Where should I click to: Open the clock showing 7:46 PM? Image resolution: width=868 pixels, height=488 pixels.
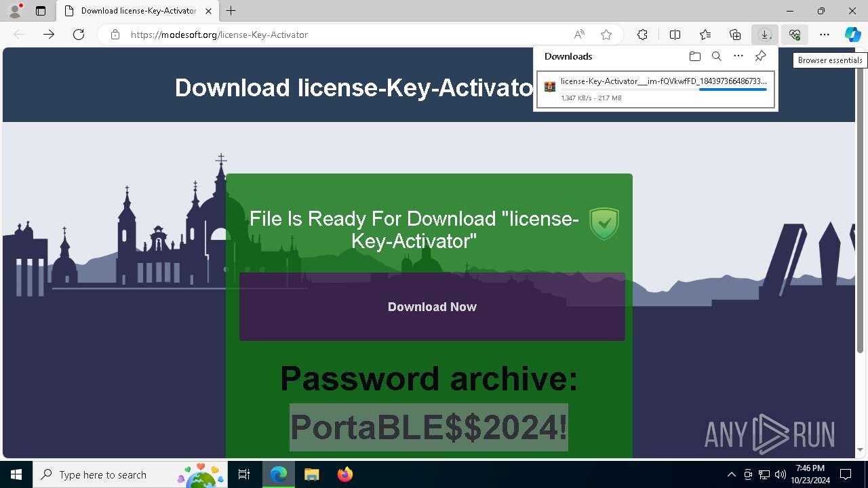(810, 474)
